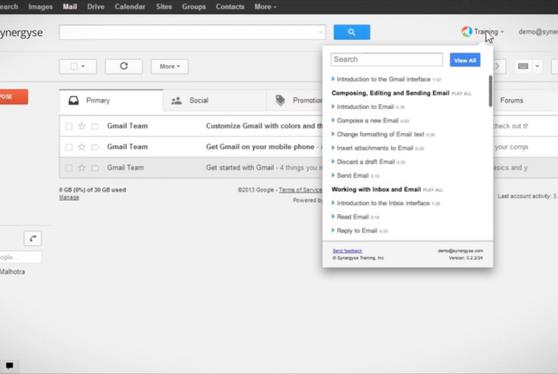The width and height of the screenshot is (558, 374).
Task: Switch to the Forums tab
Action: (511, 100)
